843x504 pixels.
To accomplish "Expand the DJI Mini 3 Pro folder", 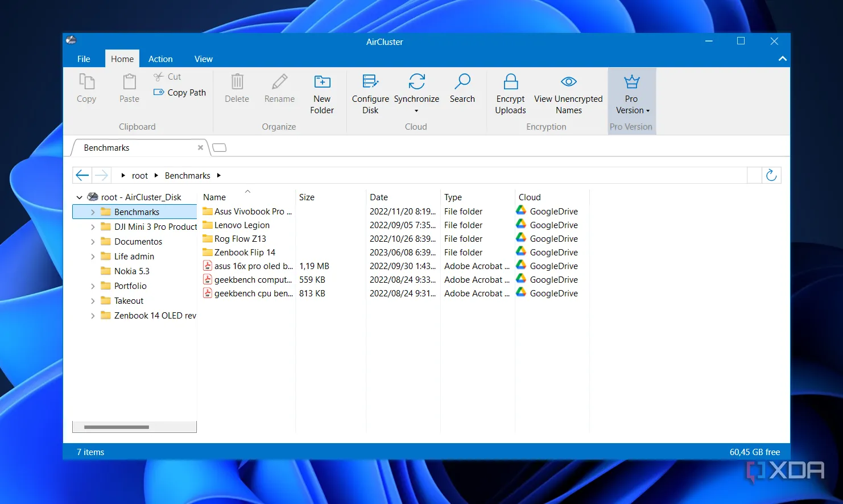I will (93, 227).
